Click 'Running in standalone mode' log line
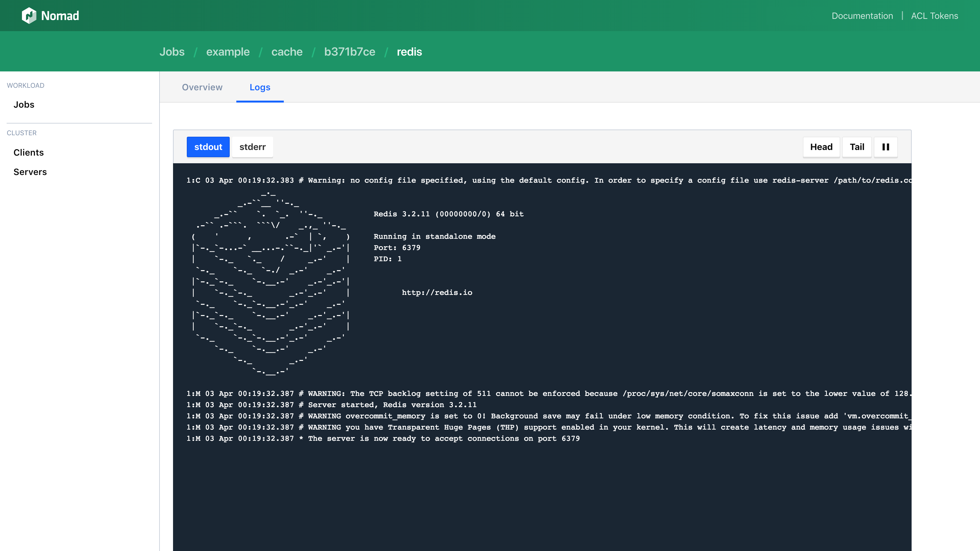 434,236
